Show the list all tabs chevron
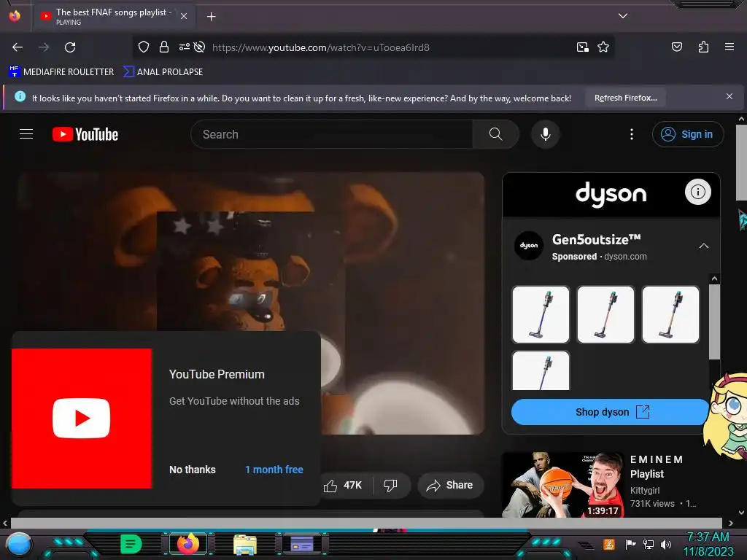Viewport: 747px width, 560px height. pos(623,16)
